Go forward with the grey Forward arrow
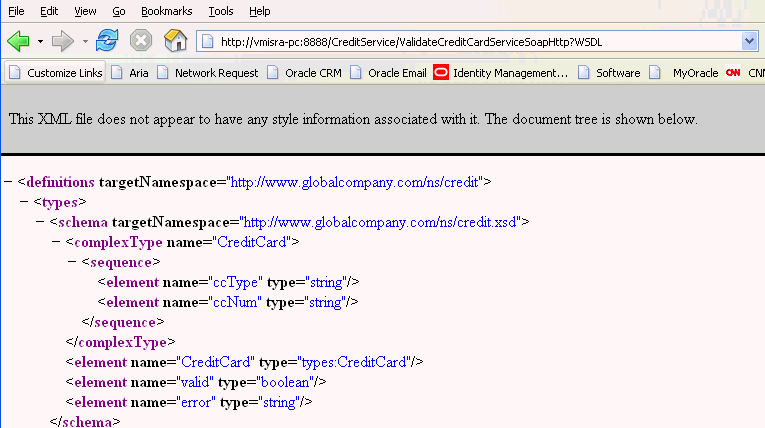This screenshot has height=428, width=765. click(x=62, y=41)
